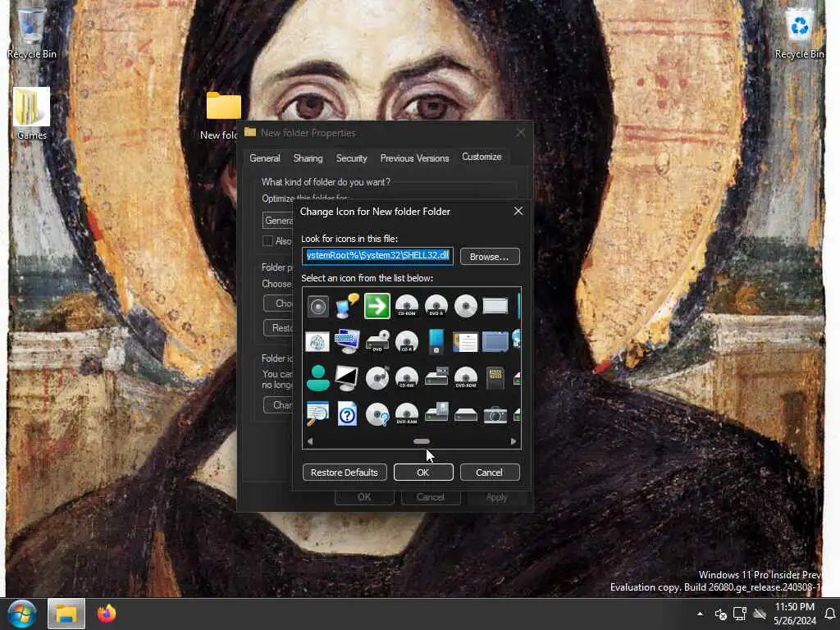Pick the SD memory card icon
Screen dimensions: 840x630
[495, 377]
